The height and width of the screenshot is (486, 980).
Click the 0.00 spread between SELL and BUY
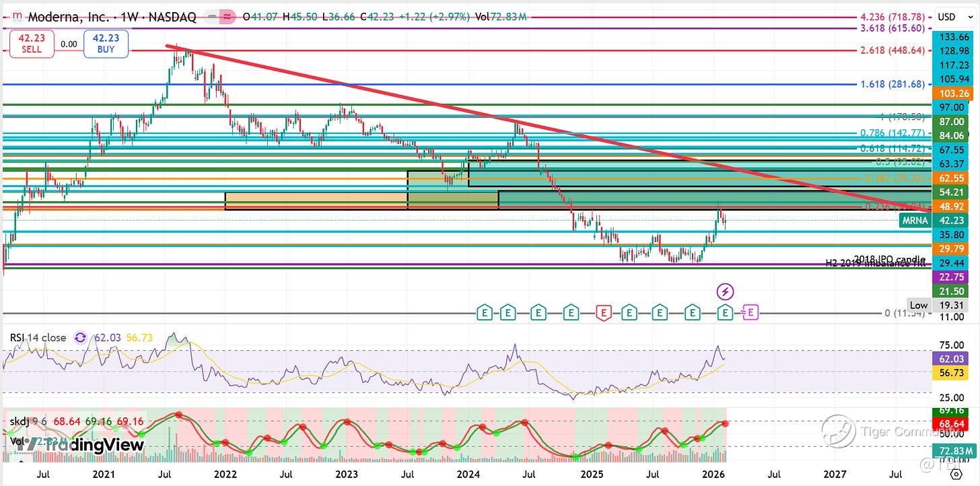coord(69,44)
